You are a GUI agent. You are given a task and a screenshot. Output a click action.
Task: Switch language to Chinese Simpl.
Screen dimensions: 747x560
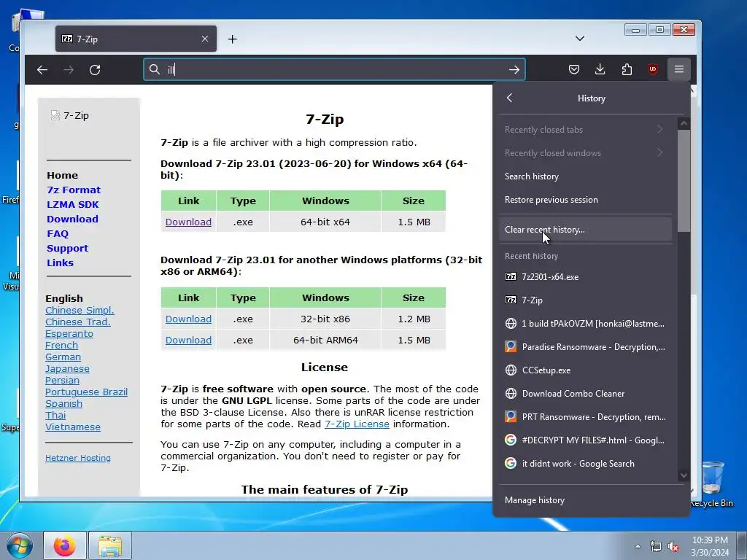pyautogui.click(x=80, y=311)
